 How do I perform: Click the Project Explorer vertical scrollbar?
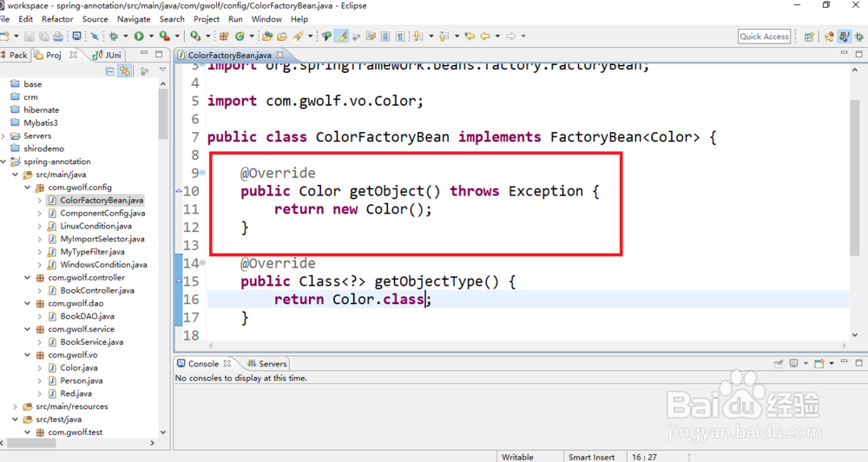[x=163, y=114]
